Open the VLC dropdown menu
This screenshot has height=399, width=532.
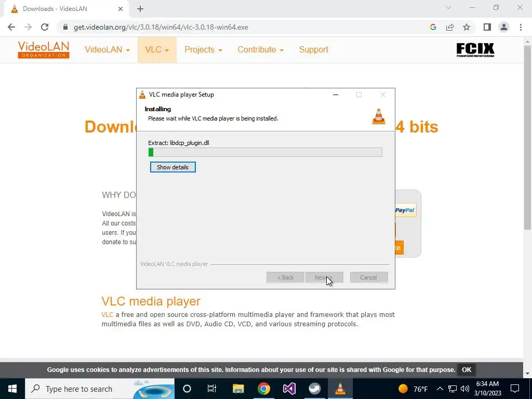(157, 49)
